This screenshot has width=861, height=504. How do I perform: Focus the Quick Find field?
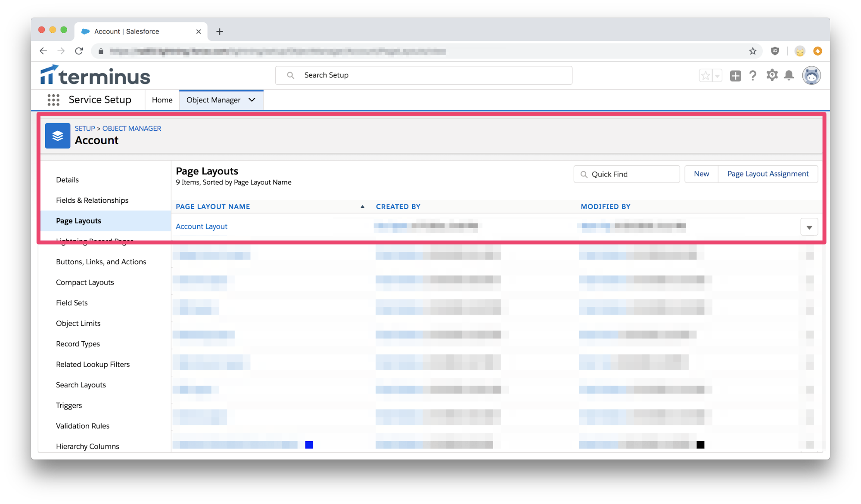(627, 174)
